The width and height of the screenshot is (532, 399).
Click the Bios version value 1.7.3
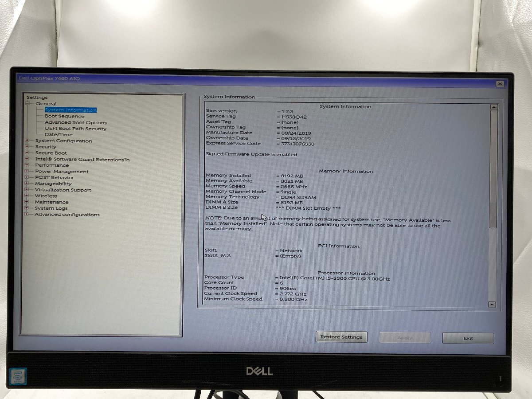[x=287, y=111]
